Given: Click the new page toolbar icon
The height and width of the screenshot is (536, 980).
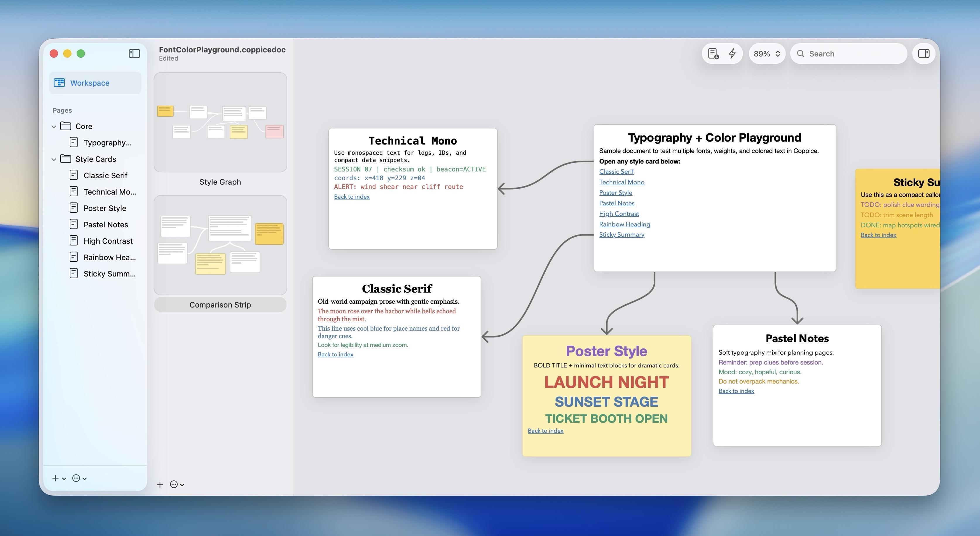Looking at the screenshot, I should (713, 54).
